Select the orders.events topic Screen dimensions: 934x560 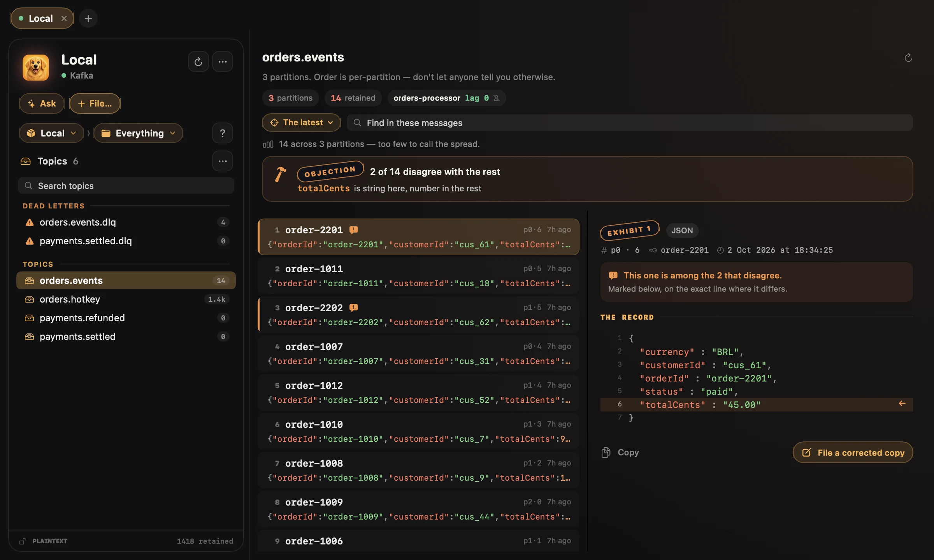pos(126,280)
